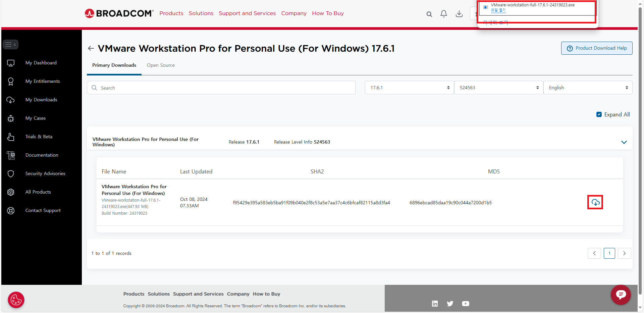Visit Broadcom's LinkedIn page icon
The image size is (644, 313).
click(x=435, y=304)
